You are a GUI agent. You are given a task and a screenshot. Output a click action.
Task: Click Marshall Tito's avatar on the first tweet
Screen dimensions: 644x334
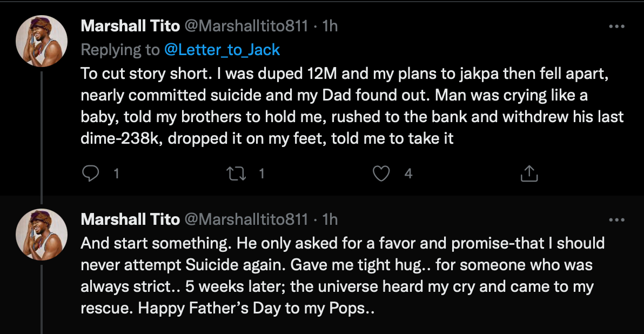42,41
